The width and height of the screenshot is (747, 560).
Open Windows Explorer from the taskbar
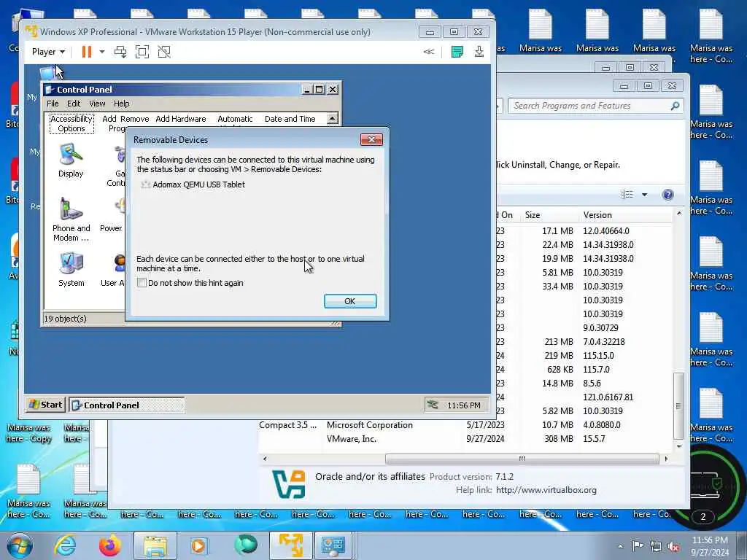[155, 545]
